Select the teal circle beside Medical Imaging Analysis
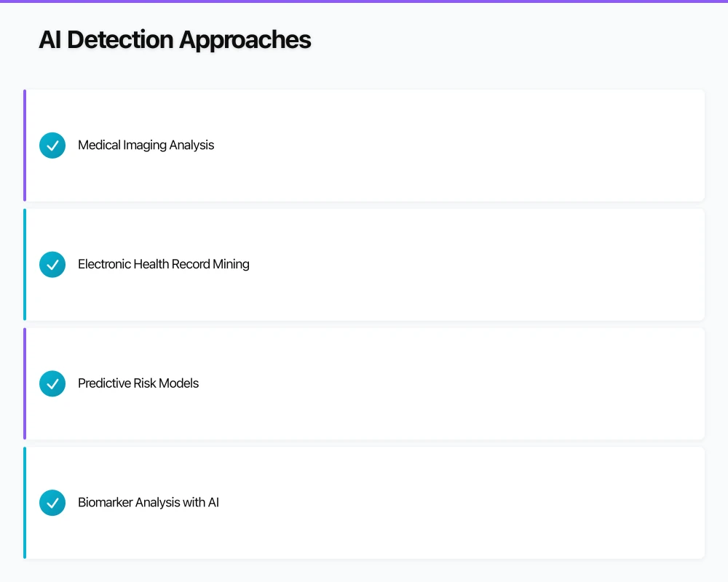The width and height of the screenshot is (728, 582). pos(52,145)
